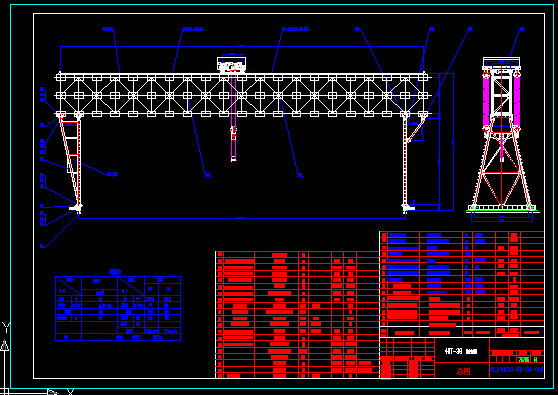Select the red 总图 label in title block

463,372
